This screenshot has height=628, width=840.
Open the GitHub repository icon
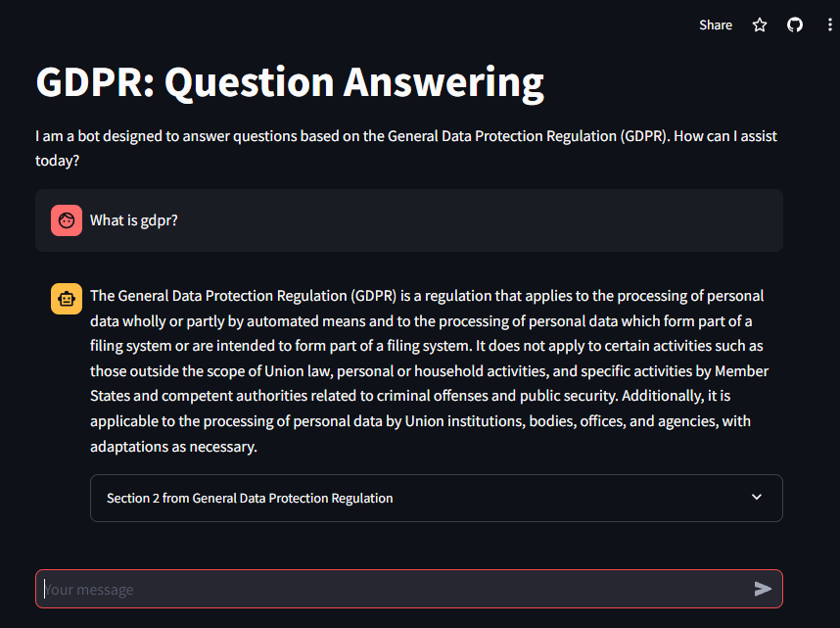tap(794, 25)
